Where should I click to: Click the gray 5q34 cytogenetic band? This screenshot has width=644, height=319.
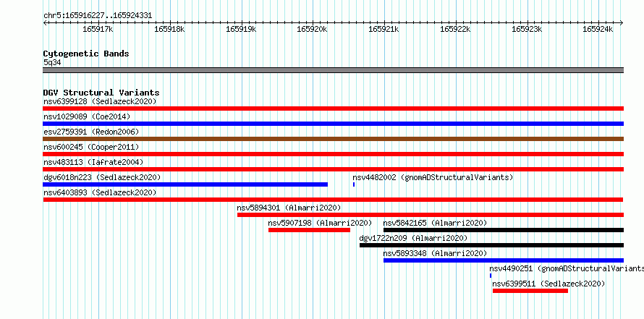[x=334, y=70]
